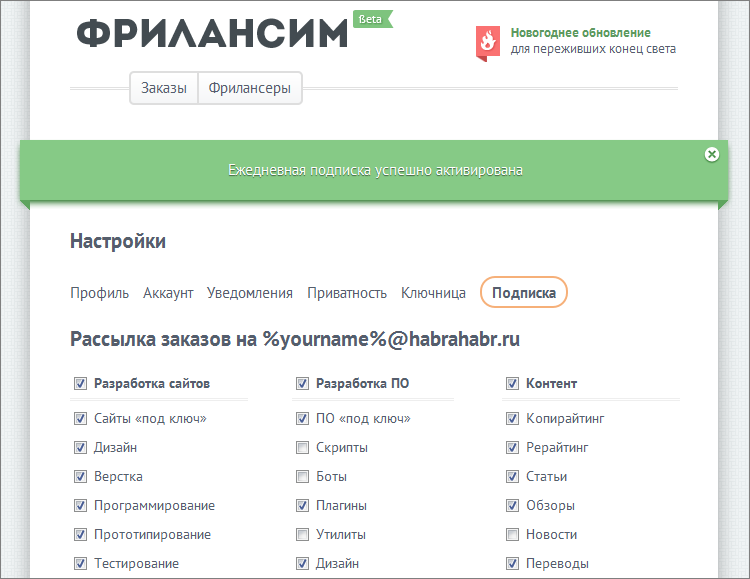Image resolution: width=750 pixels, height=579 pixels.
Task: Uncheck Сайты «под ключ»
Action: pyautogui.click(x=80, y=418)
